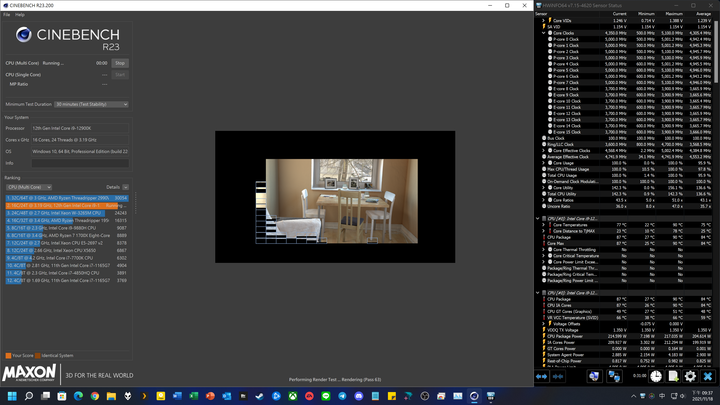Open the Help menu in Cinebench
The image size is (720, 405).
(x=20, y=15)
